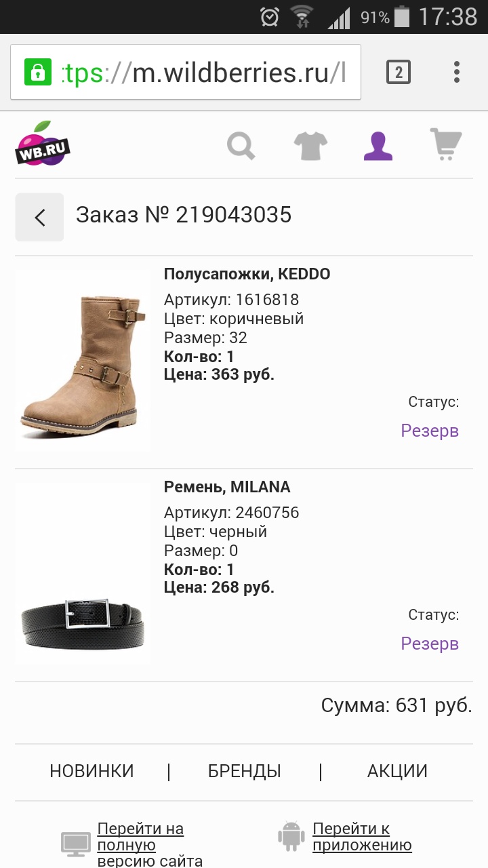
Task: Open the KEDDO boots product image
Action: 83,361
